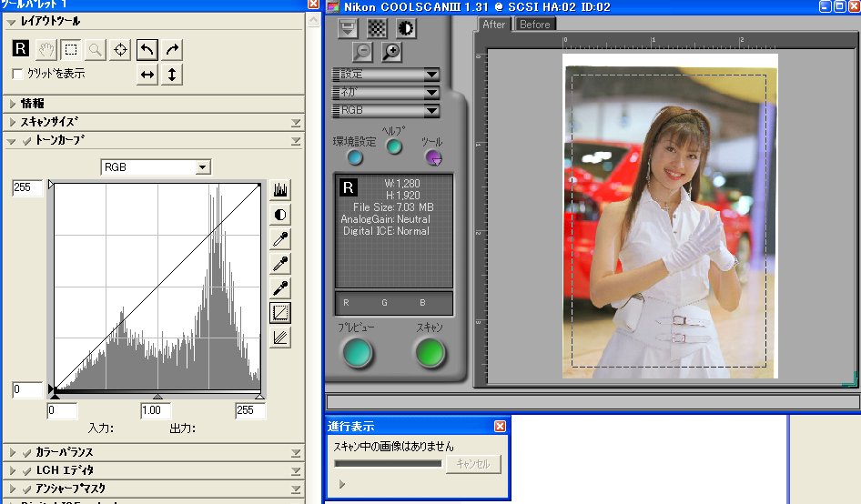Viewport: 861px width, 504px height.
Task: Reset all channel curves
Action: coord(280,338)
